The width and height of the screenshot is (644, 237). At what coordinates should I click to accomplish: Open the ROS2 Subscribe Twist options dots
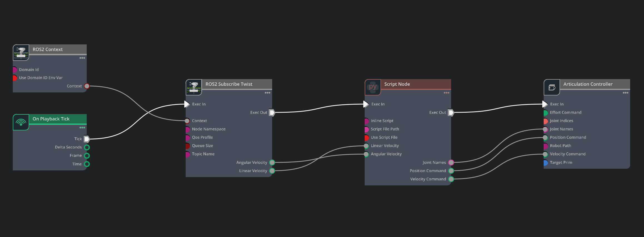tap(267, 93)
